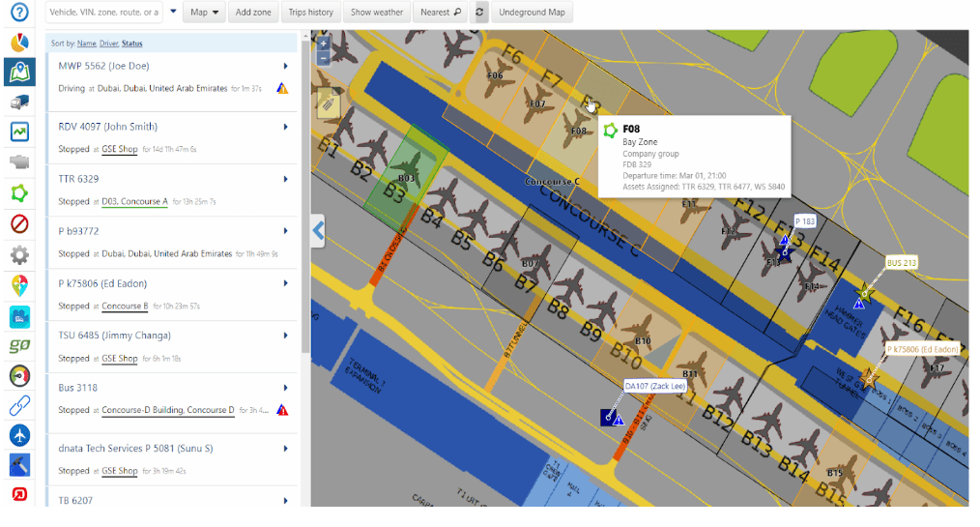Open the search box dropdown arrow

(x=173, y=12)
